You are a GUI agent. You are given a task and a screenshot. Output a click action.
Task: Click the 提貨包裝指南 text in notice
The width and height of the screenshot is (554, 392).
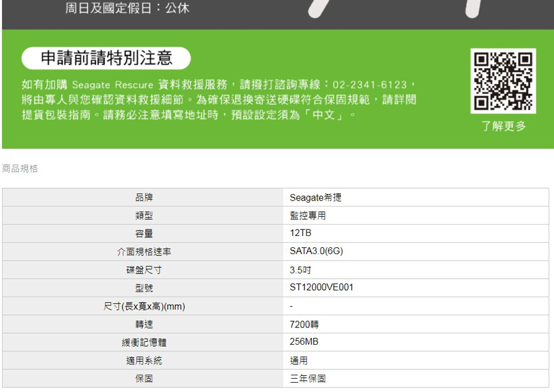(x=56, y=115)
